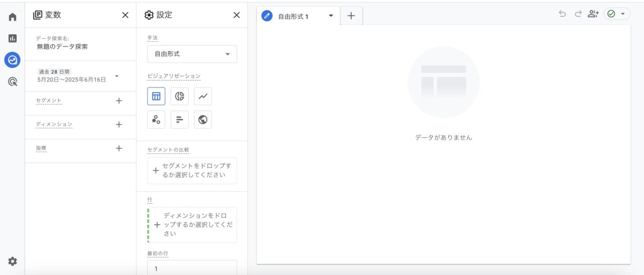Focus the 最初の行 input field

(192, 268)
